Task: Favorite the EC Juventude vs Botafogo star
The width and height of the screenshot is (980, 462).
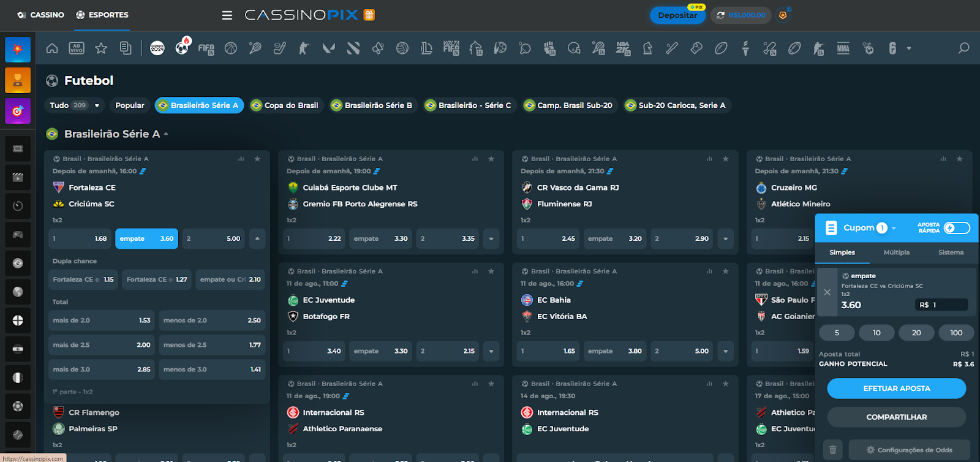Action: point(491,271)
